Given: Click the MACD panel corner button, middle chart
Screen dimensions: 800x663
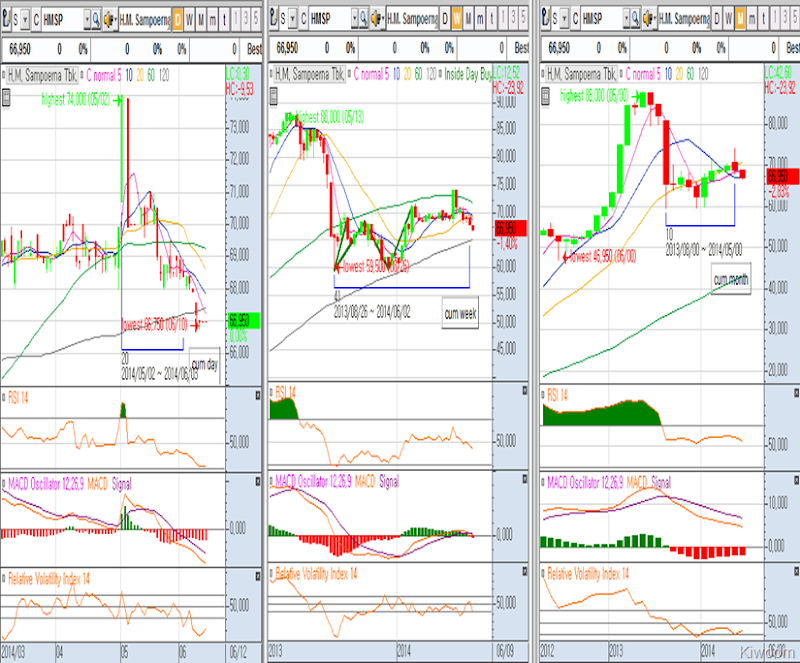Looking at the screenshot, I should pos(525,479).
